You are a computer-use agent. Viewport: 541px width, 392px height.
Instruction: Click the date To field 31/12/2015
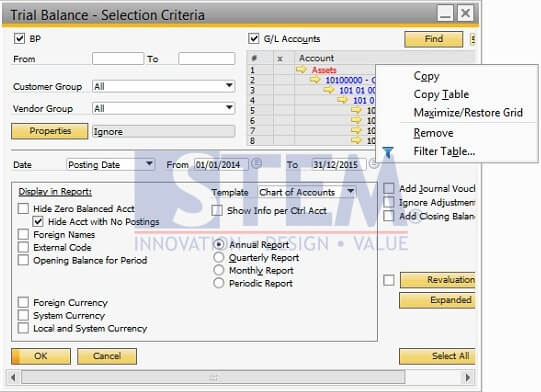(x=339, y=165)
